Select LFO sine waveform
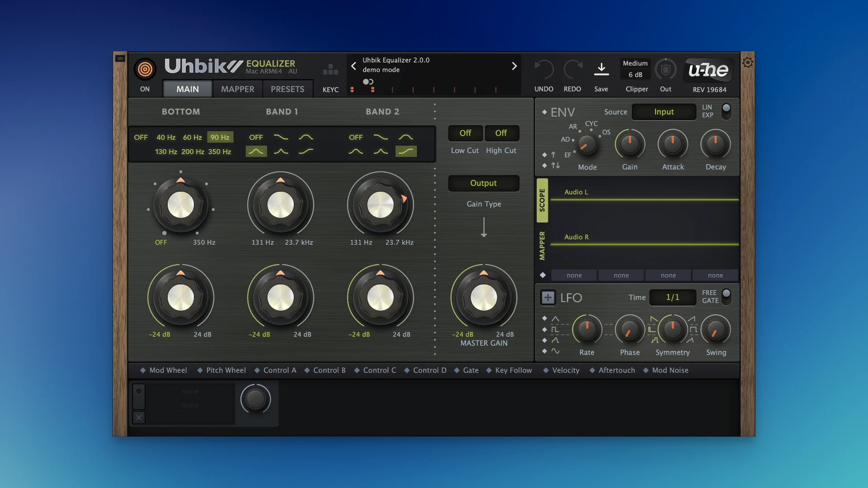Viewport: 868px width, 488px height. [555, 351]
